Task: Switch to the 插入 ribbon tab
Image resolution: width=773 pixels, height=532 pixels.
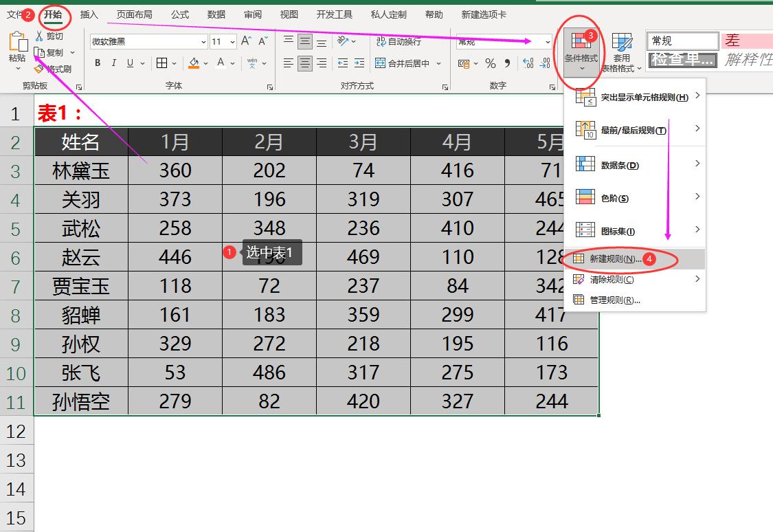Action: [89, 14]
